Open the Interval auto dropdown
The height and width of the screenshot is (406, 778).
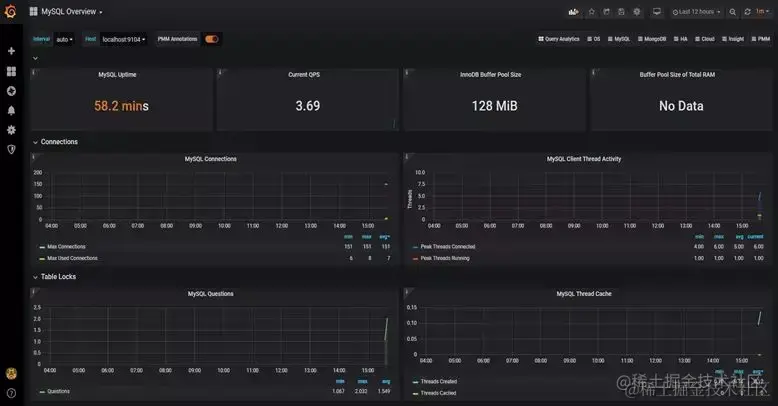[64, 39]
